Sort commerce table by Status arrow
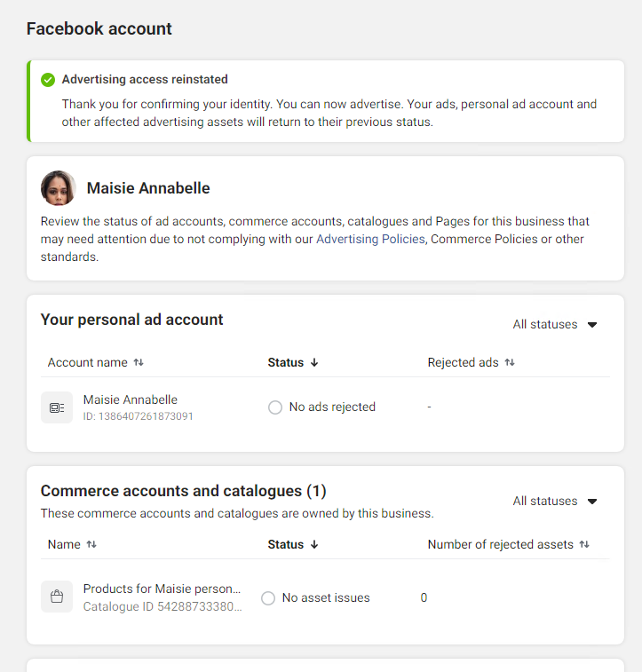Screen dimensions: 642x672 tap(314, 544)
